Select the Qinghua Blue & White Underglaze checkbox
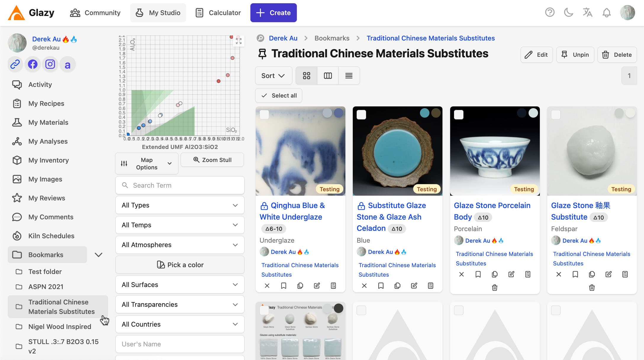The image size is (644, 360). pyautogui.click(x=264, y=114)
